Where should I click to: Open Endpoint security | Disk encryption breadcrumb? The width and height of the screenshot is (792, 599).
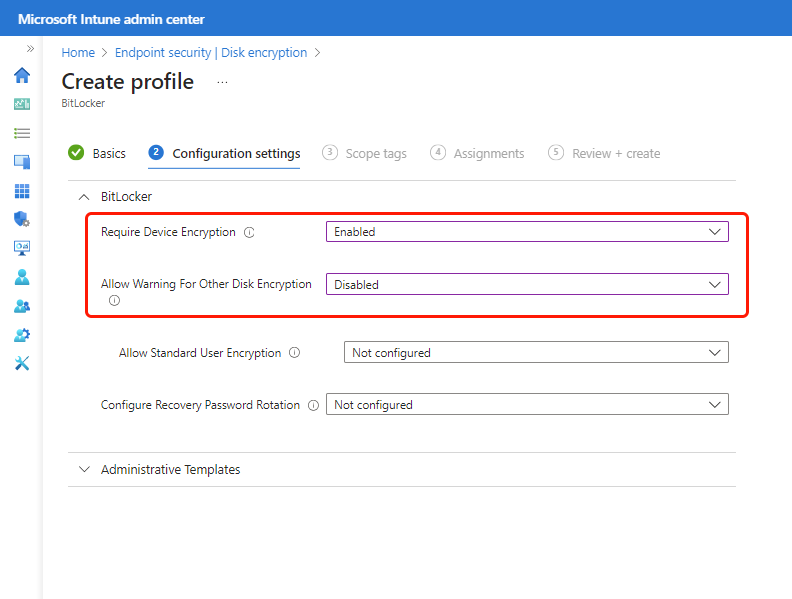click(211, 53)
